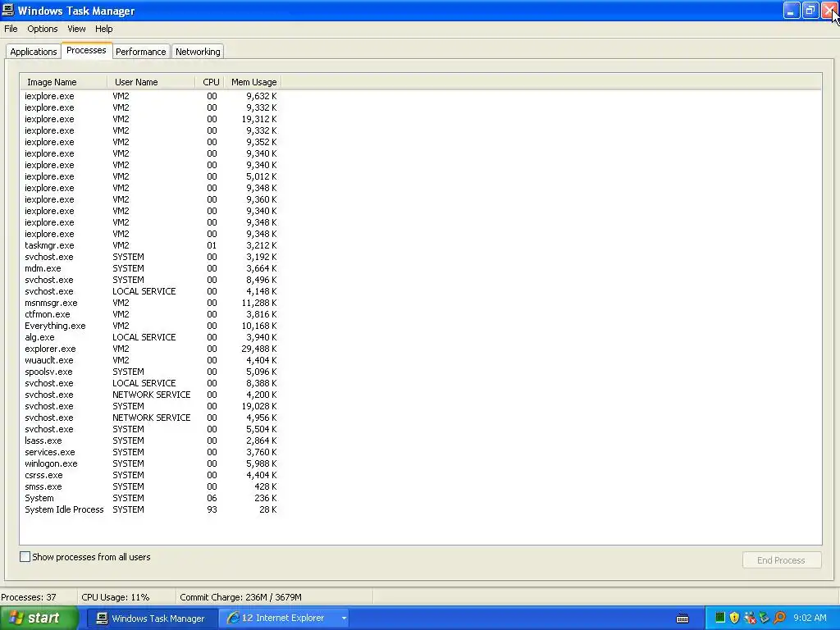840x630 pixels.
Task: Sort processes by User Name column
Action: pyautogui.click(x=152, y=82)
